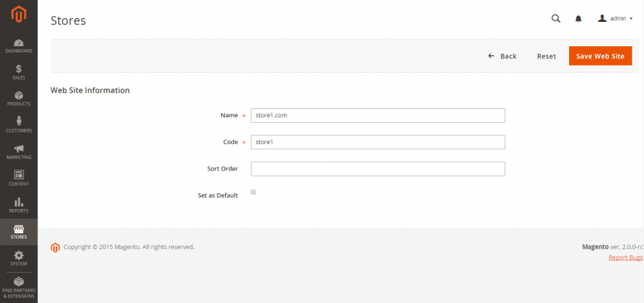The width and height of the screenshot is (644, 303).
Task: Open the Products sidebar menu
Action: point(18,99)
